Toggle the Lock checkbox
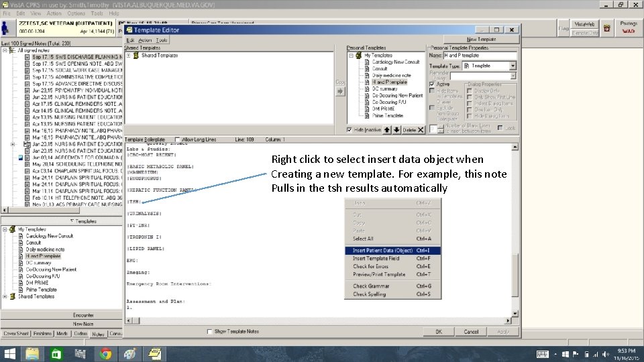 click(500, 127)
